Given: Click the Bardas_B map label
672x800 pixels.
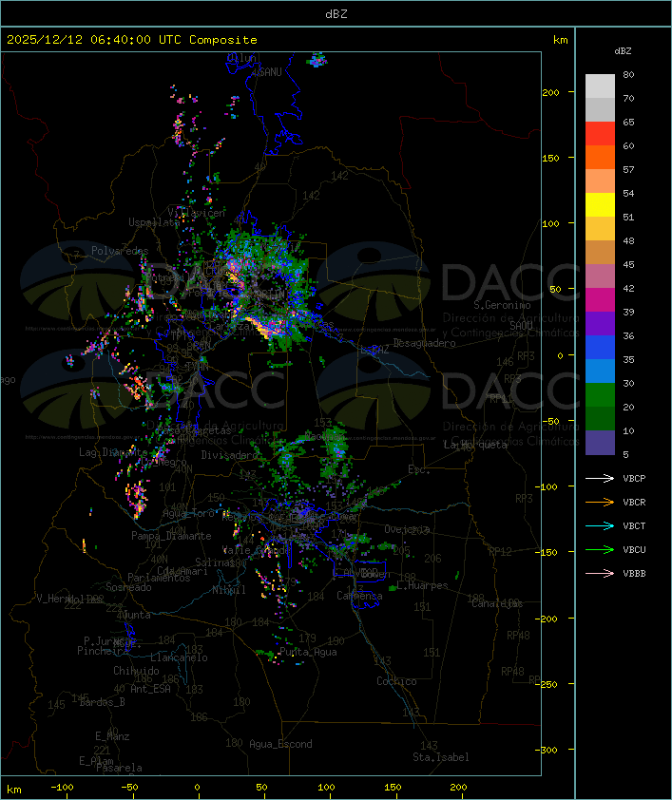Looking at the screenshot, I should point(102,702).
